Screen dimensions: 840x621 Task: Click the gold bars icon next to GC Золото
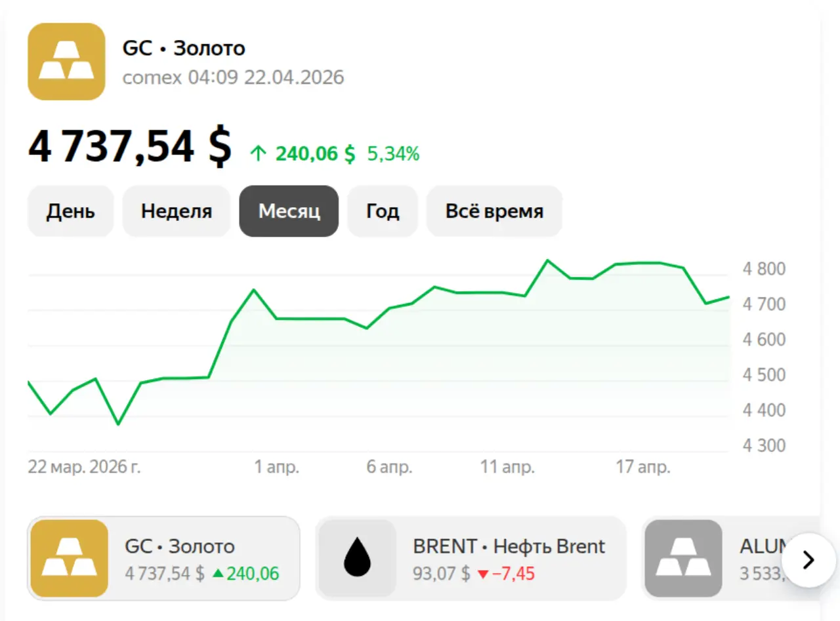coord(66,61)
